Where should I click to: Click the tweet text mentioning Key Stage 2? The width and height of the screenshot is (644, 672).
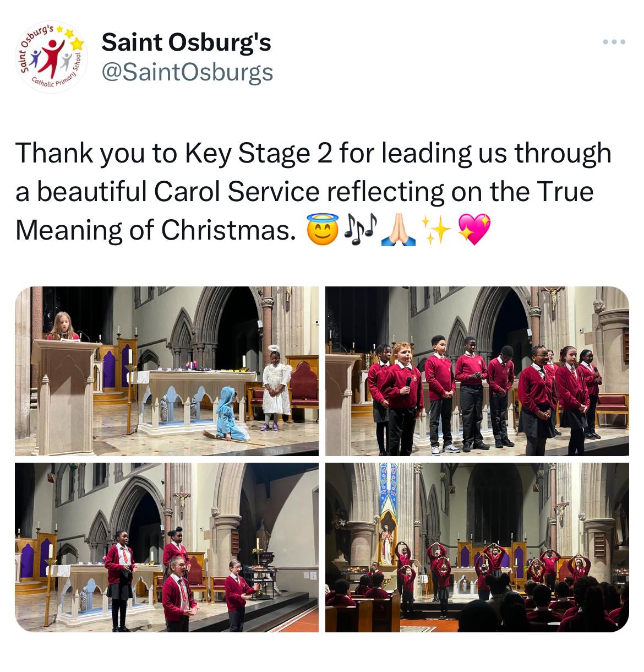pyautogui.click(x=313, y=191)
